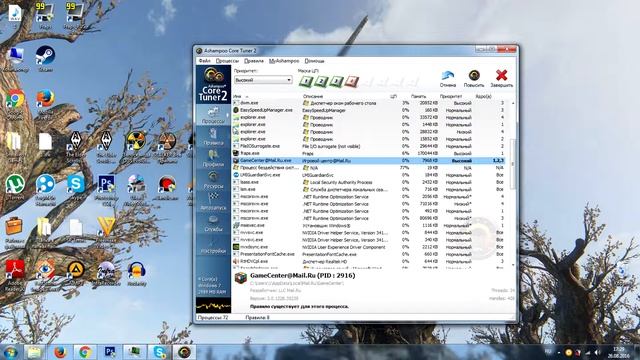Viewport: 640px width, 360px height.
Task: Toggle red CPU core 4 in mask
Action: tap(351, 81)
